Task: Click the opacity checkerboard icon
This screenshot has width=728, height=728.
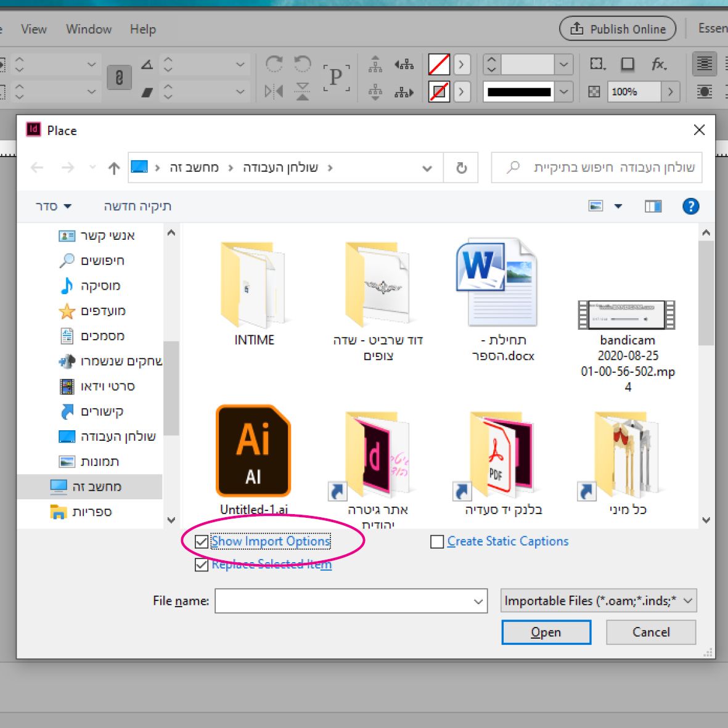Action: pyautogui.click(x=594, y=91)
